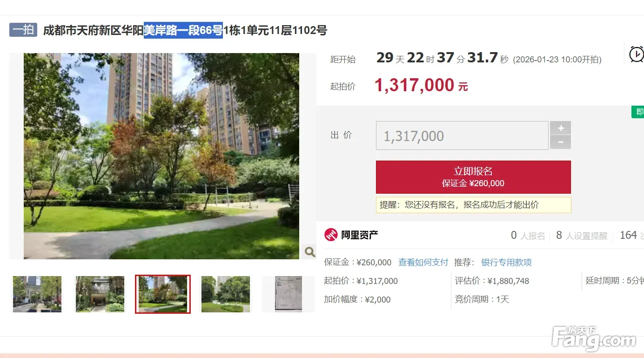Click the Fang.com watermark logo
Screen dimensions: 644x358
click(593, 338)
